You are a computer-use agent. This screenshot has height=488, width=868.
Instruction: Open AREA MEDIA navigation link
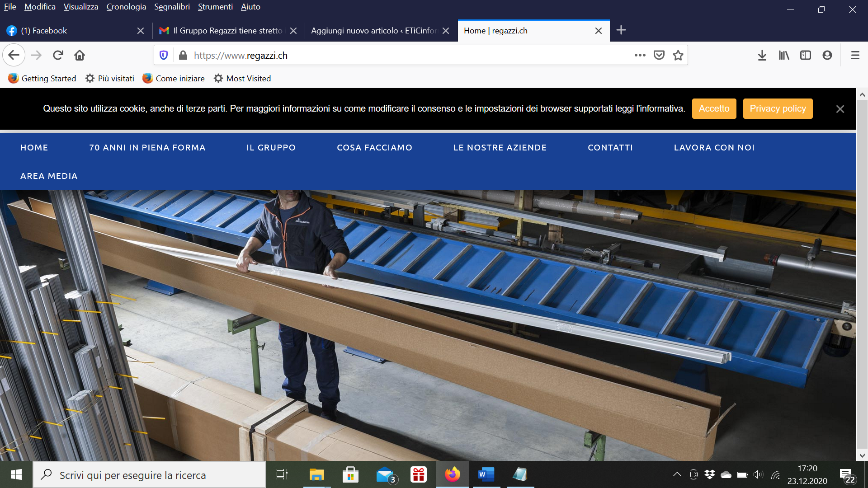click(49, 176)
